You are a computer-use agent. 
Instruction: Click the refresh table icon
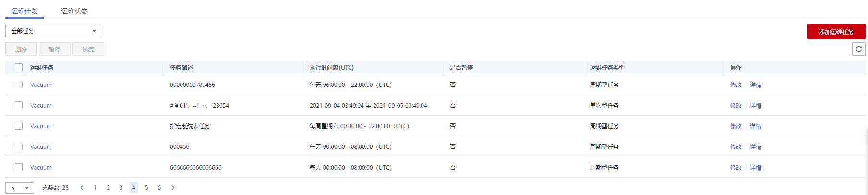pyautogui.click(x=858, y=49)
